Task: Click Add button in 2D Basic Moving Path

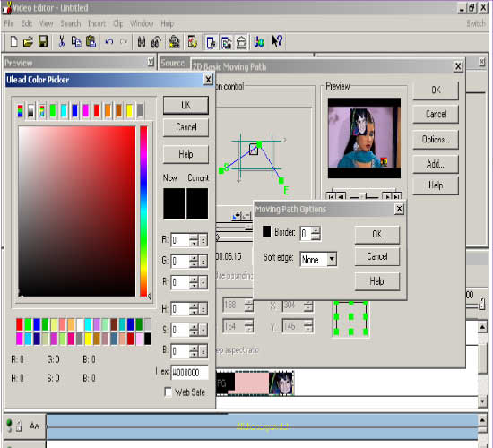Action: point(436,164)
